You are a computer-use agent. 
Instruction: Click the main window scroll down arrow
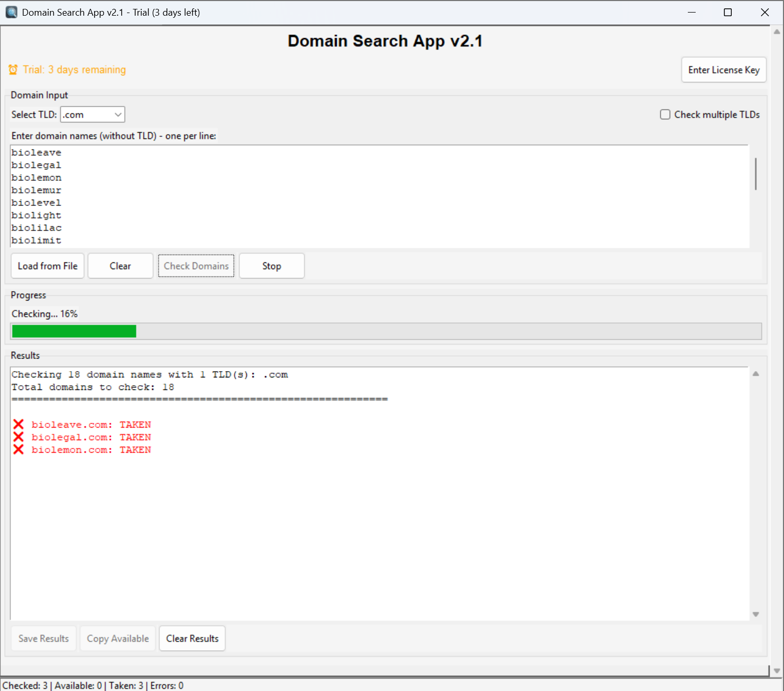coord(777,671)
